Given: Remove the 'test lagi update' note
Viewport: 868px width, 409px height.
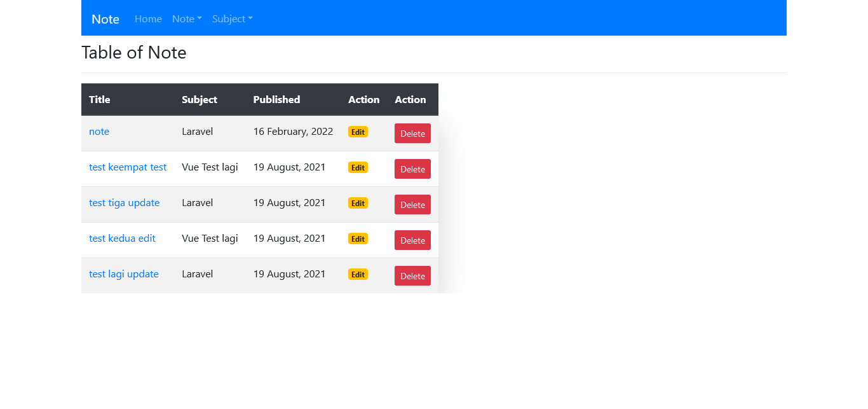Looking at the screenshot, I should point(412,276).
